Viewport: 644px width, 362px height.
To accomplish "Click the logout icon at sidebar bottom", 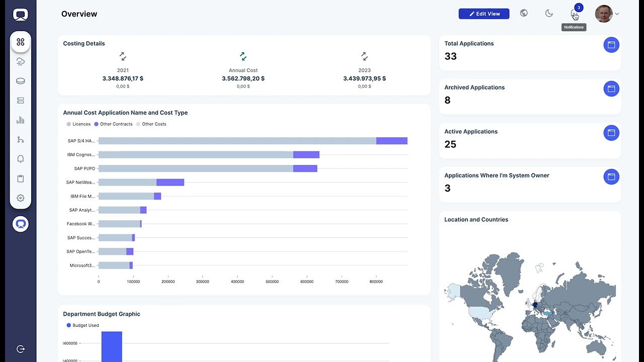I will pos(21,349).
